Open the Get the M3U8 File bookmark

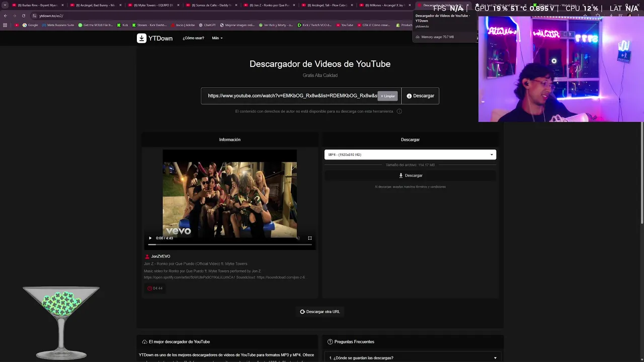point(96,25)
